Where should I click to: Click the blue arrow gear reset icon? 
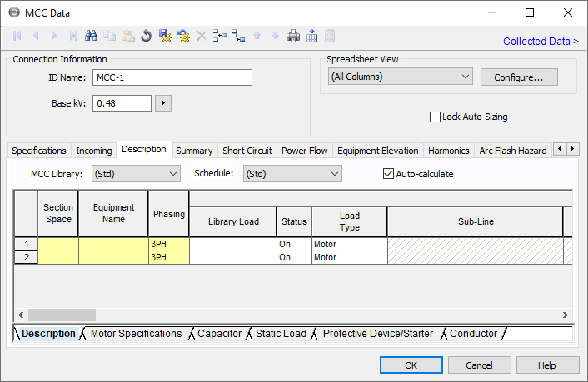point(183,36)
